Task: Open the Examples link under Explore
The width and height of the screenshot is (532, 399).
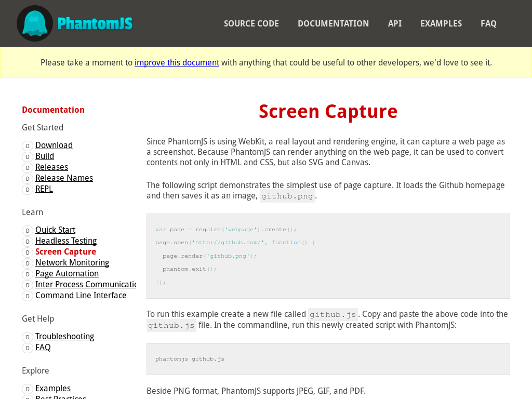Action: (53, 388)
